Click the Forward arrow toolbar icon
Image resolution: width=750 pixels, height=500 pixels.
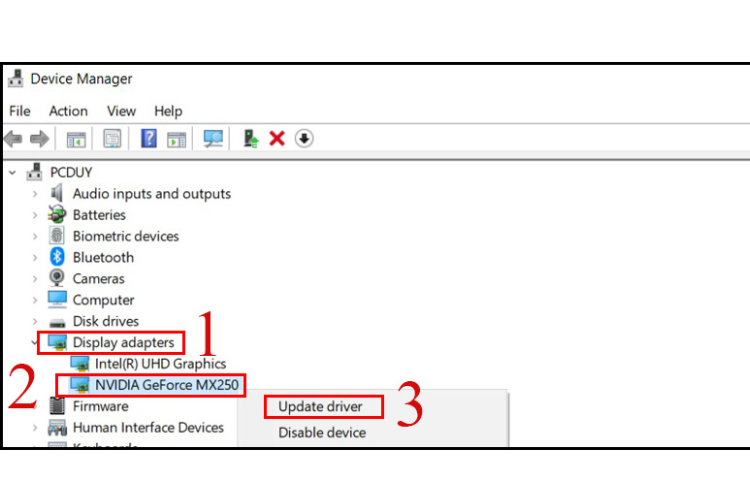click(40, 139)
